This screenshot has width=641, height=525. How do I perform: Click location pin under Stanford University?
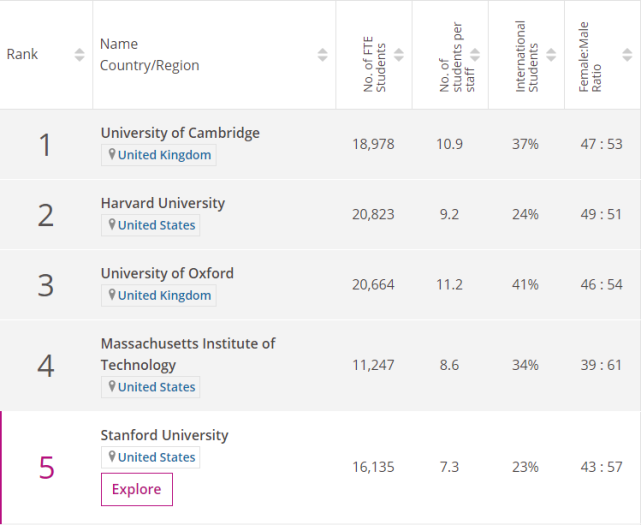[112, 457]
